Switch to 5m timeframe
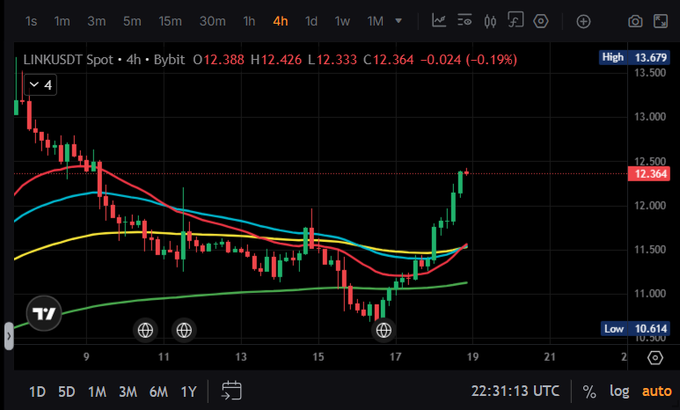The height and width of the screenshot is (410, 680). pos(132,21)
